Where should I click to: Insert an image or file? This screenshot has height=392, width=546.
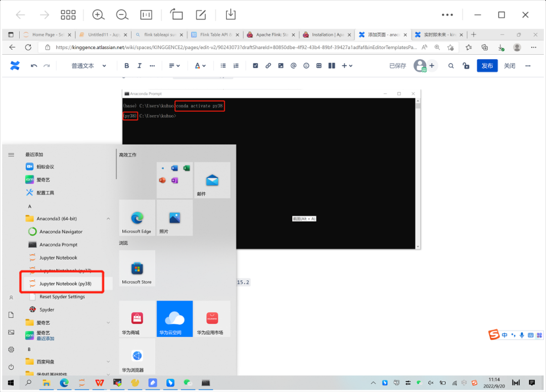281,66
